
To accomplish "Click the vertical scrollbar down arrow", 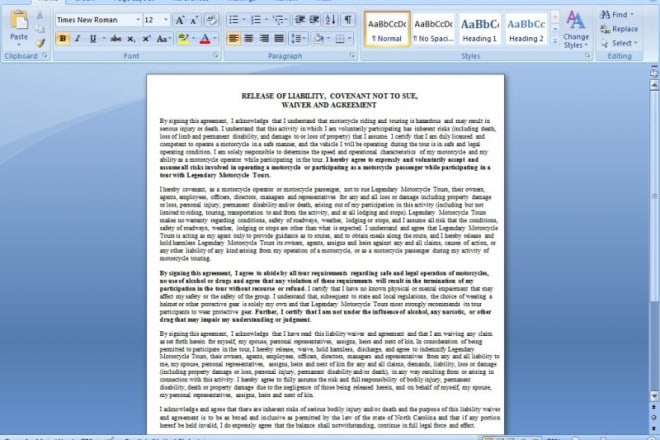I will 654,396.
